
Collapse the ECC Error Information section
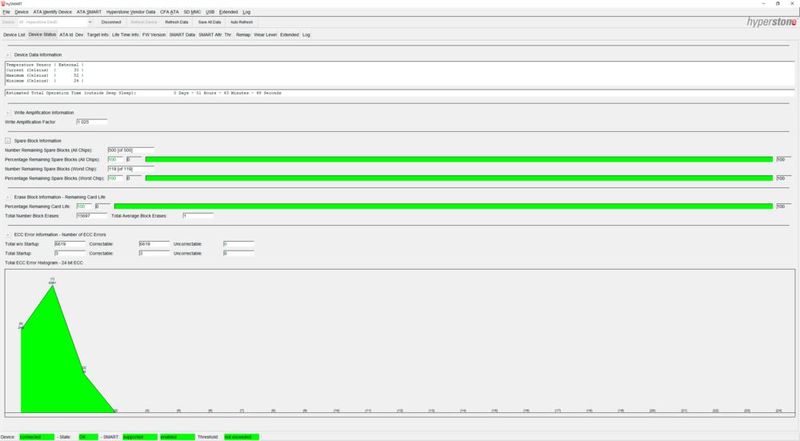[x=8, y=235]
